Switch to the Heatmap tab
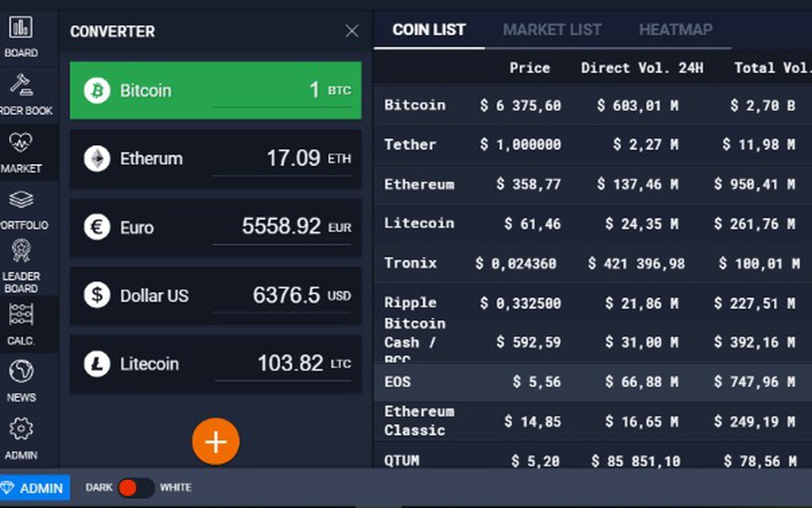 [675, 30]
